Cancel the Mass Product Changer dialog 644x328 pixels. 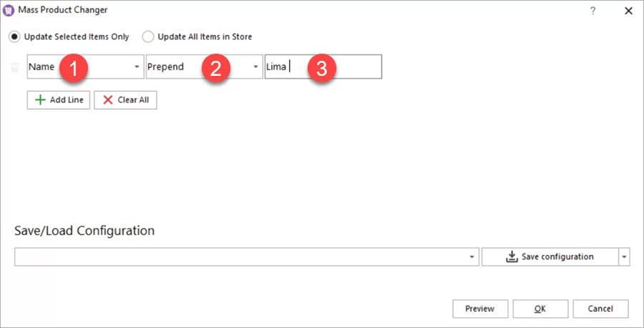(600, 309)
